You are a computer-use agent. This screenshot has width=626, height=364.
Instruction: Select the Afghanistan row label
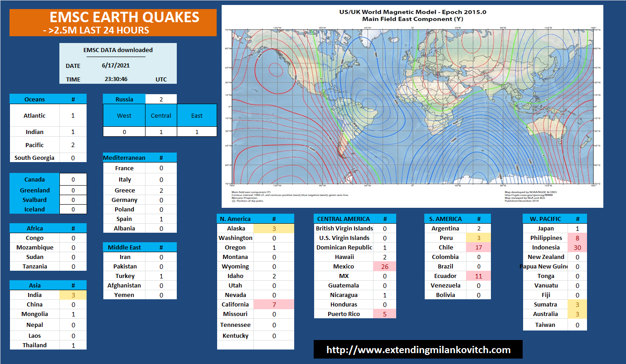click(x=124, y=285)
